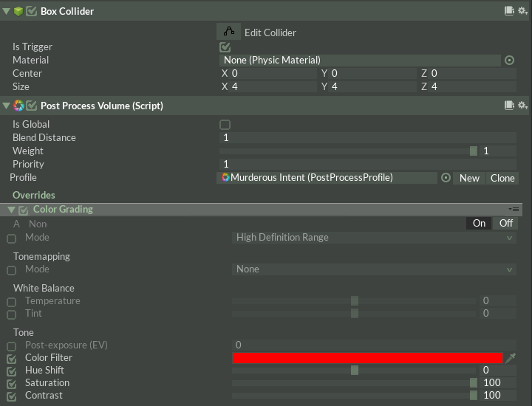Pick color with Color Filter eyedropper
Screen dimensions: 532x406
[x=511, y=358]
